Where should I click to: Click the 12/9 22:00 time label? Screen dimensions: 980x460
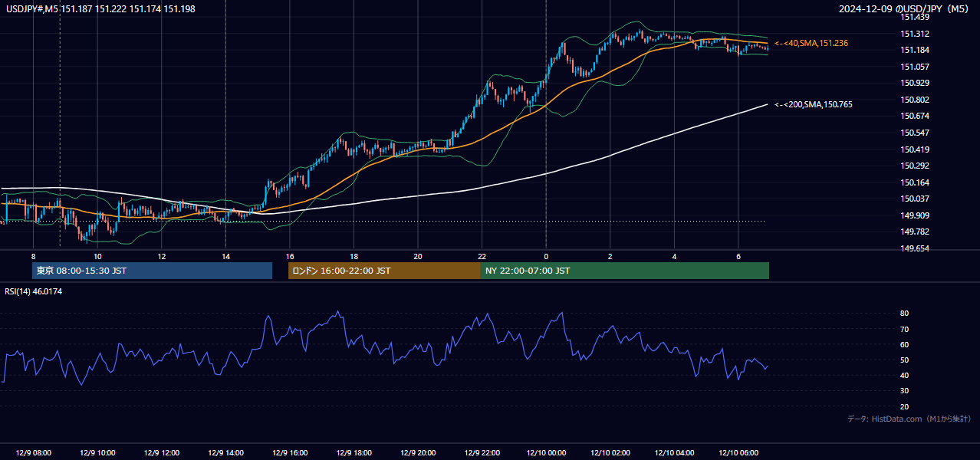click(x=482, y=453)
